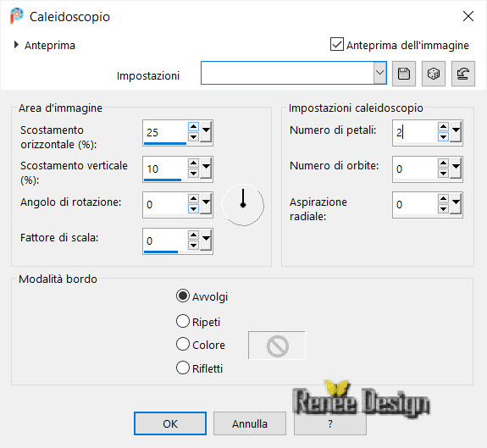
Task: Expand the Anteprima preview section
Action: 16,45
